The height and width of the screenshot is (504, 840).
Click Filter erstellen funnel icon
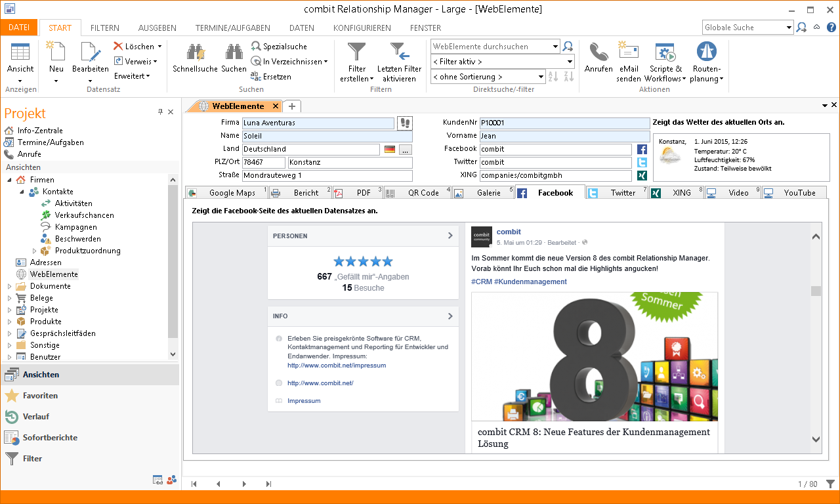click(x=357, y=52)
